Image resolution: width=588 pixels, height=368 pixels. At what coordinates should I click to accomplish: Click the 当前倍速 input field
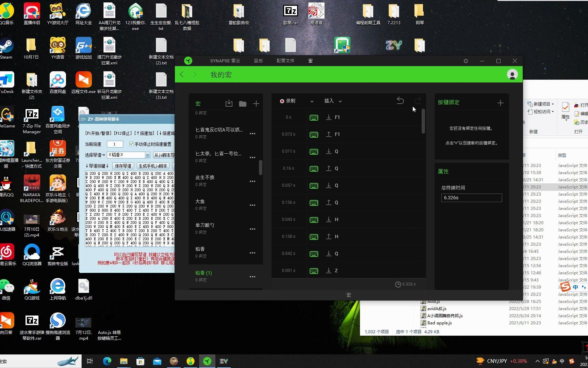115,144
